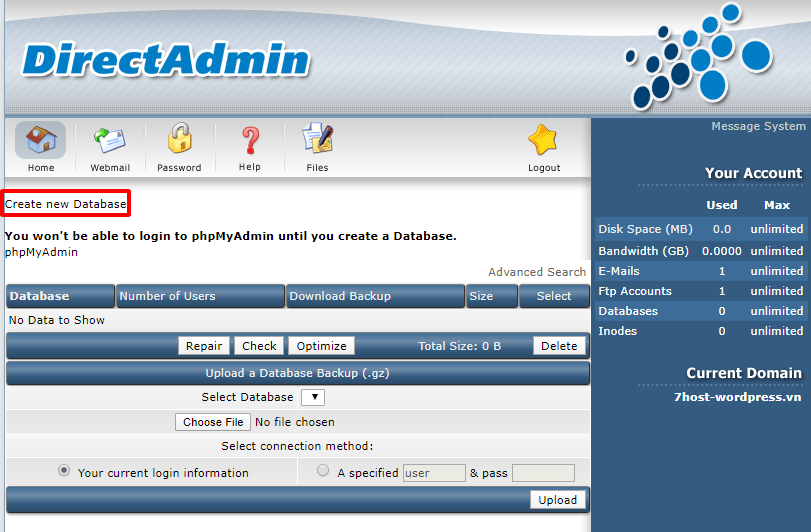Click the 7host-wordpress.vn domain link

click(737, 397)
